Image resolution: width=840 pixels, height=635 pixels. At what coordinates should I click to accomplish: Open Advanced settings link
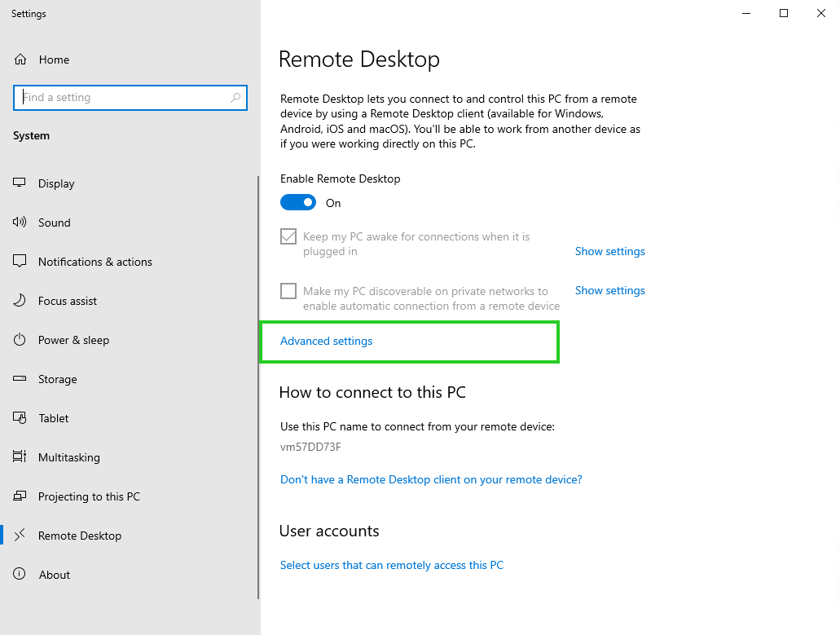pyautogui.click(x=326, y=342)
